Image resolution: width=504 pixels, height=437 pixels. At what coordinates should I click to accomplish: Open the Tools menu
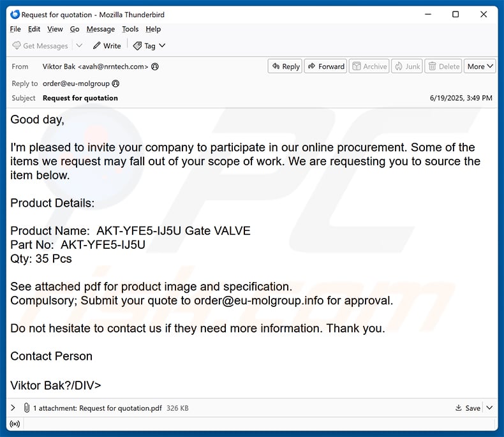pos(130,29)
